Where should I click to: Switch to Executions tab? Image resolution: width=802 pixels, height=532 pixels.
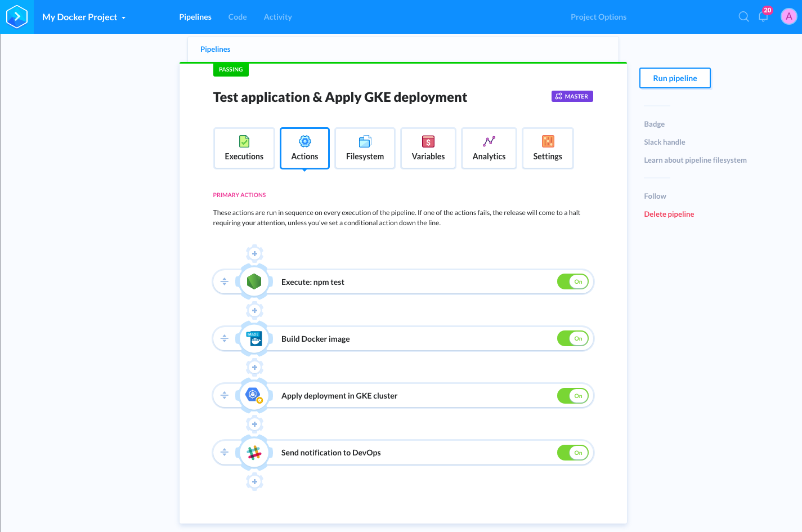[244, 148]
